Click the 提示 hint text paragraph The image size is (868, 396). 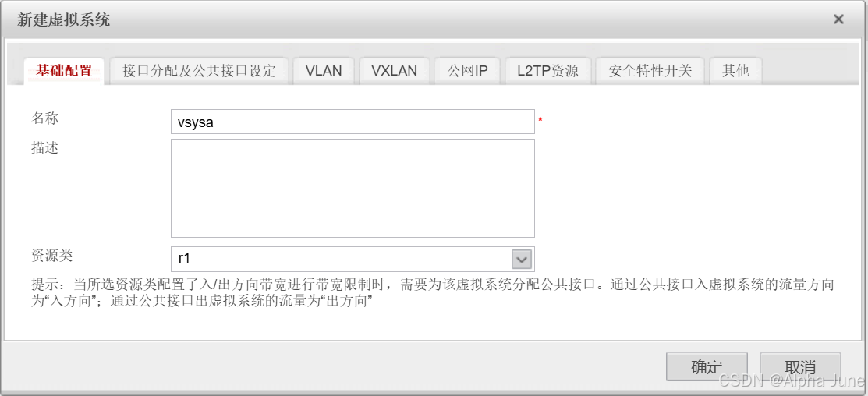coord(433,294)
